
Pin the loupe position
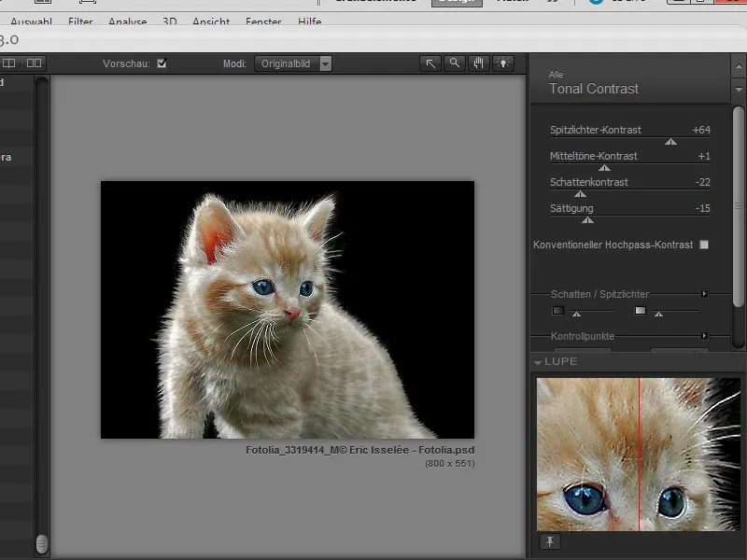pyautogui.click(x=548, y=541)
